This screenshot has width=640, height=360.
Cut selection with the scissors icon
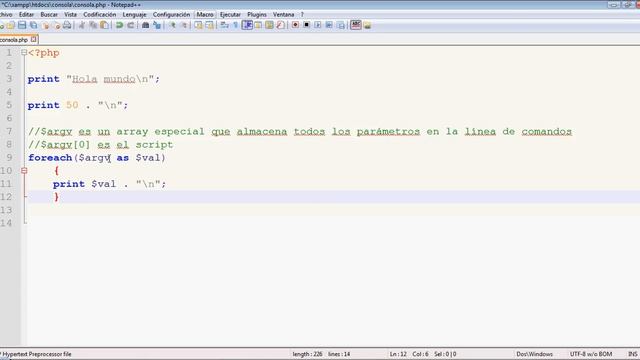82,25
